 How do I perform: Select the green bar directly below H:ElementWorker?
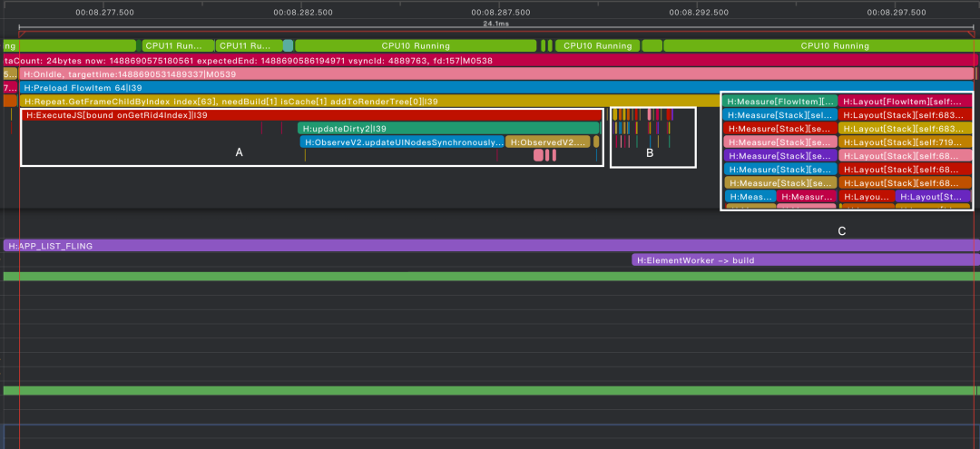pos(490,276)
